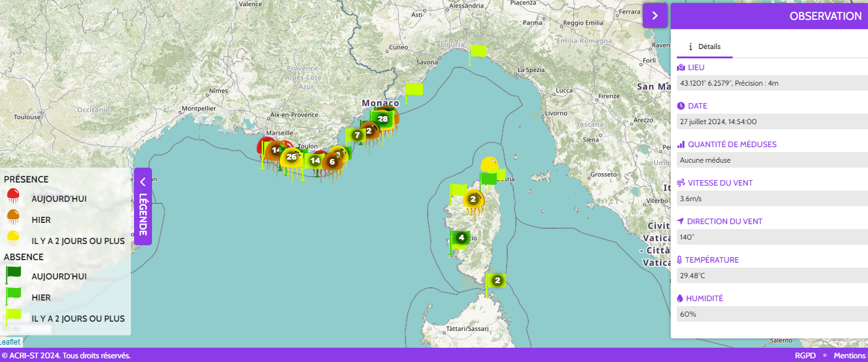Select the temperature value 29.48°C
868x362 pixels.
[692, 276]
